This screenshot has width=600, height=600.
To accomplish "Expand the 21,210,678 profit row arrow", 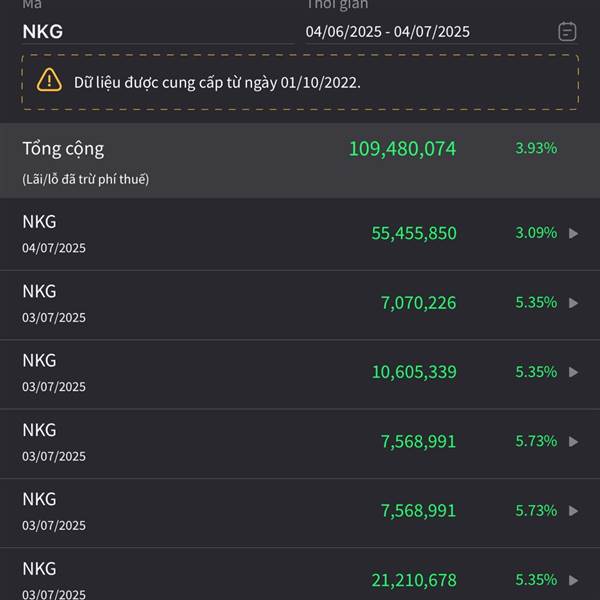I will tap(573, 580).
